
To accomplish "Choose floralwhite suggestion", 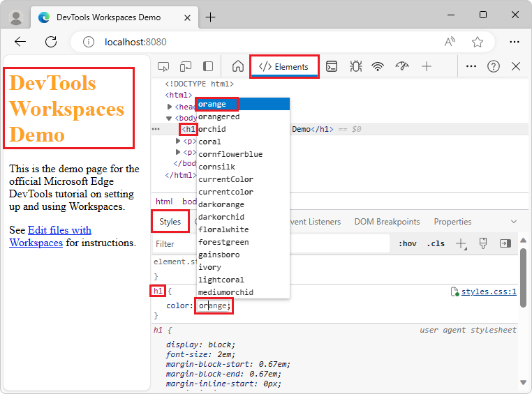I will point(243,229).
